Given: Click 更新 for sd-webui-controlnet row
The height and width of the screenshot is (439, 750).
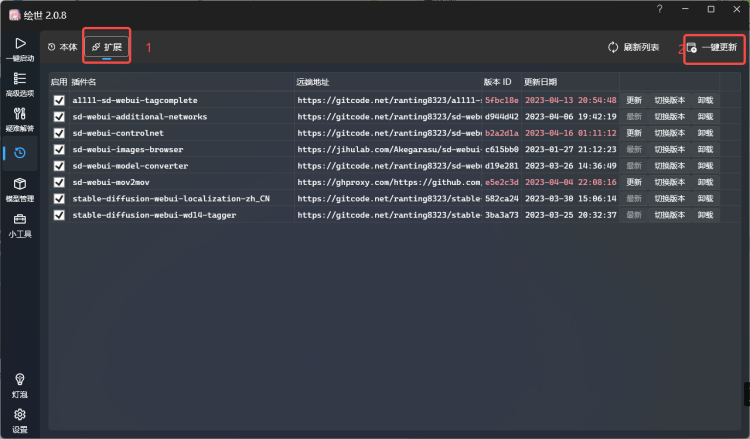Looking at the screenshot, I should [x=634, y=133].
